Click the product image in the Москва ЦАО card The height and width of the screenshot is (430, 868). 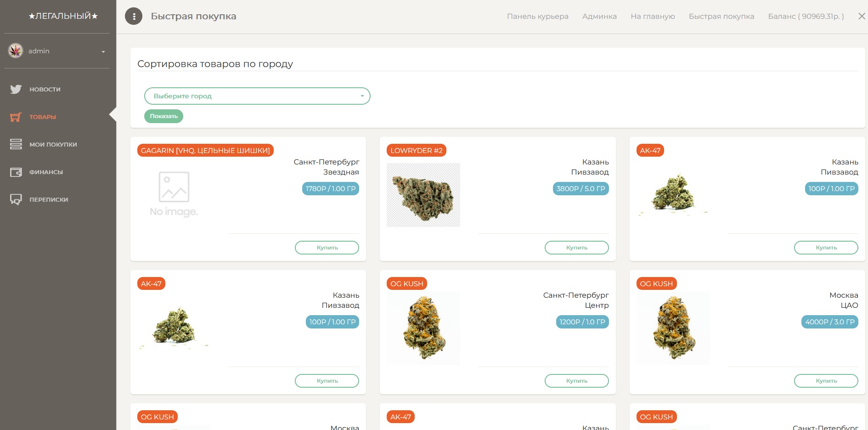click(673, 328)
